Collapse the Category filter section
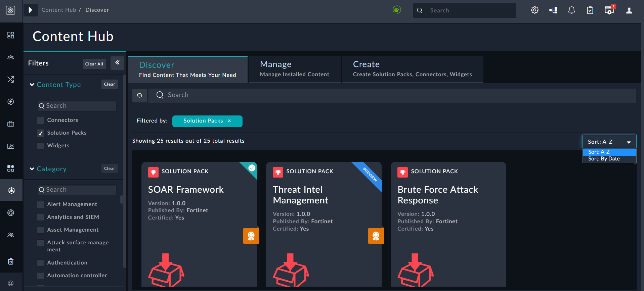 coord(32,169)
